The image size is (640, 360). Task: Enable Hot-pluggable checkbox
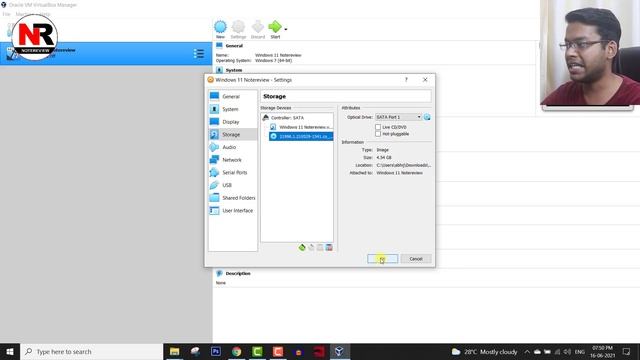[x=378, y=134]
